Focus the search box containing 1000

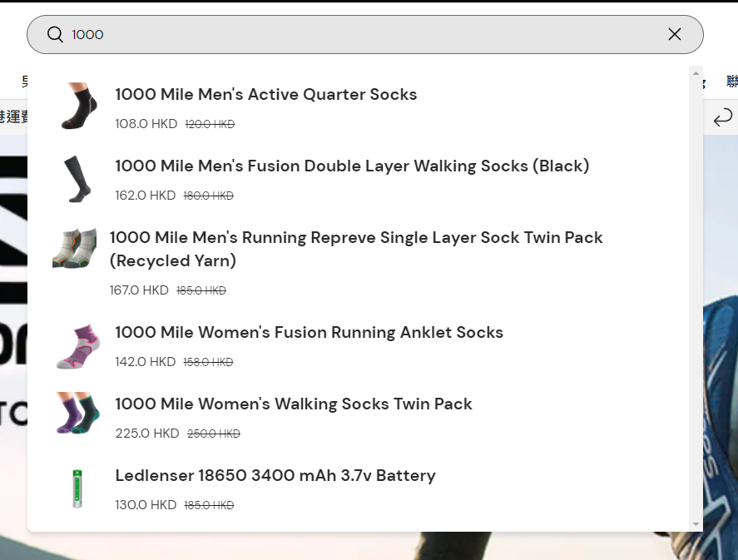[364, 34]
